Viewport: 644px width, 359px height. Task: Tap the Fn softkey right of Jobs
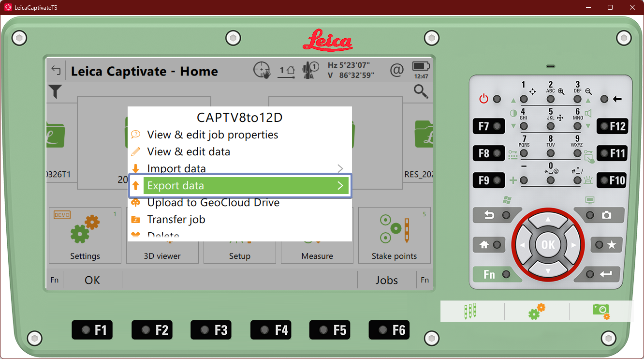click(424, 280)
